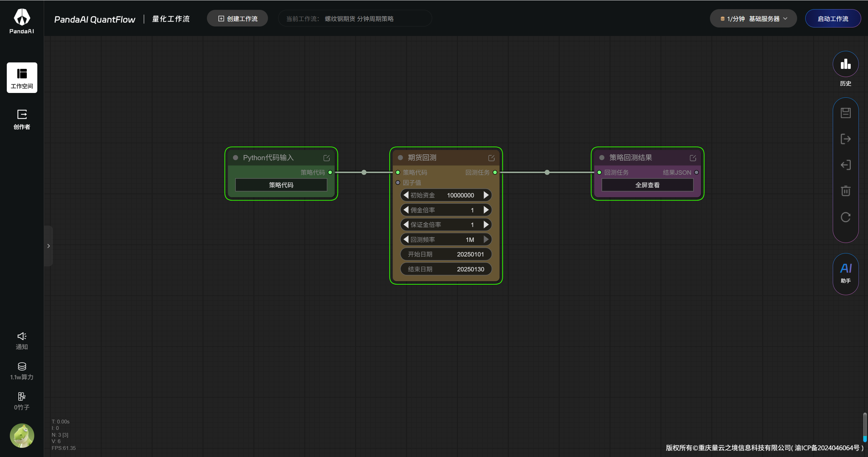The width and height of the screenshot is (868, 457).
Task: Select the 工作空间 sidebar tab
Action: [22, 78]
